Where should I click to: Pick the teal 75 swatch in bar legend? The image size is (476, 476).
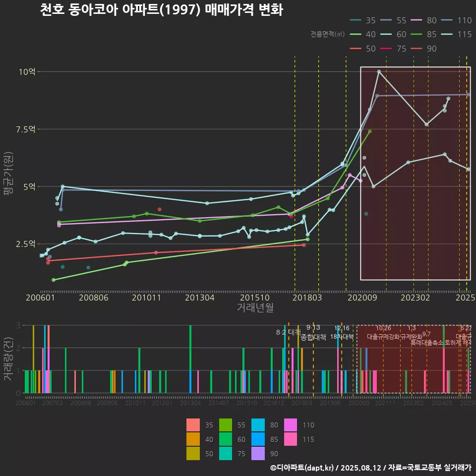coord(226,453)
